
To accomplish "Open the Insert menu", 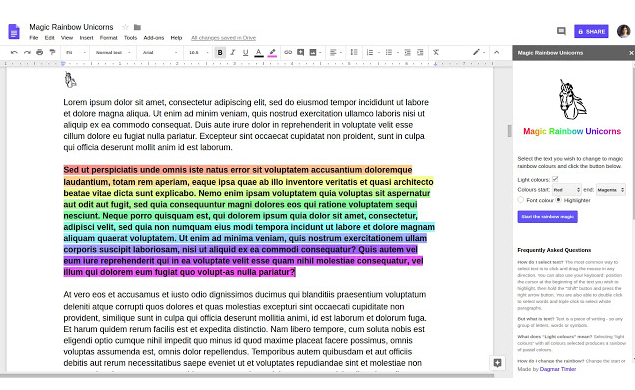I will pyautogui.click(x=86, y=38).
